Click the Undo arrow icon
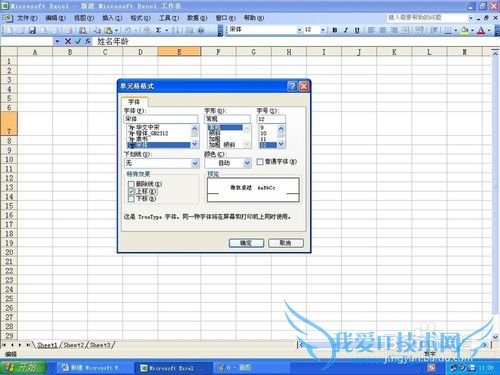The image size is (500, 375). click(x=128, y=30)
